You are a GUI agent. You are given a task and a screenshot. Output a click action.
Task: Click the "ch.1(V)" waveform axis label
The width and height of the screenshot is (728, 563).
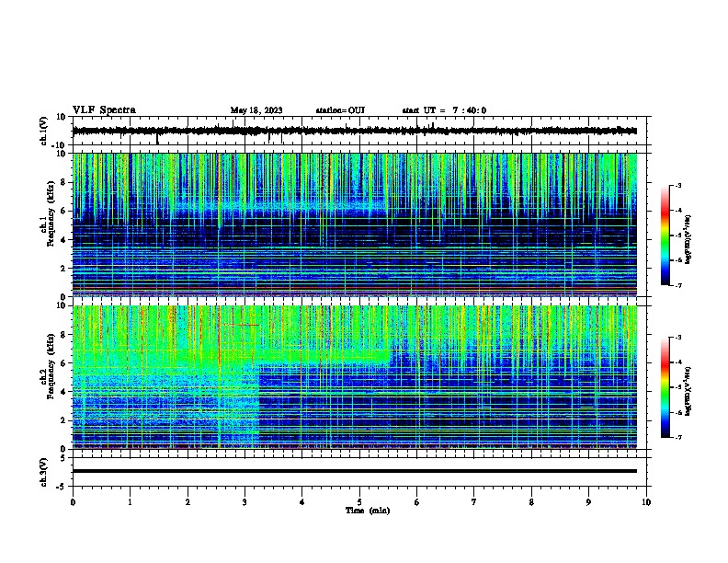44,131
